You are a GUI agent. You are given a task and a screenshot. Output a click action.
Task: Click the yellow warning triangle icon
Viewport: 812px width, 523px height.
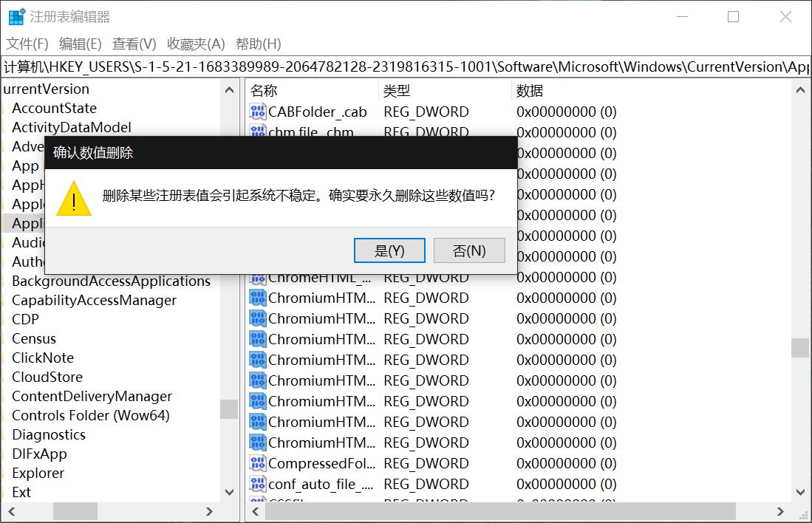point(74,198)
